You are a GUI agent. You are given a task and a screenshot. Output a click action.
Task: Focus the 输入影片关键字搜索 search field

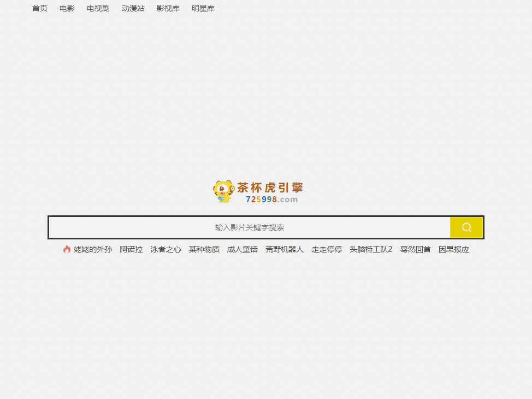click(249, 227)
